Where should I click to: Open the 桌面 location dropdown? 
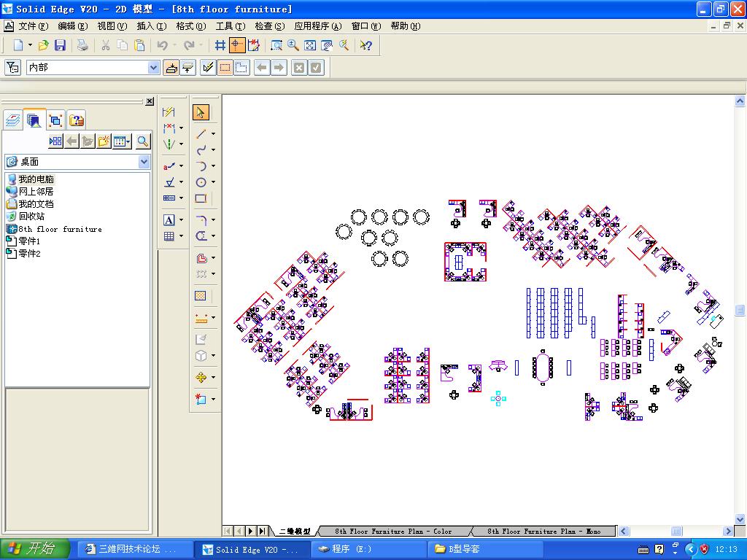coord(144,163)
